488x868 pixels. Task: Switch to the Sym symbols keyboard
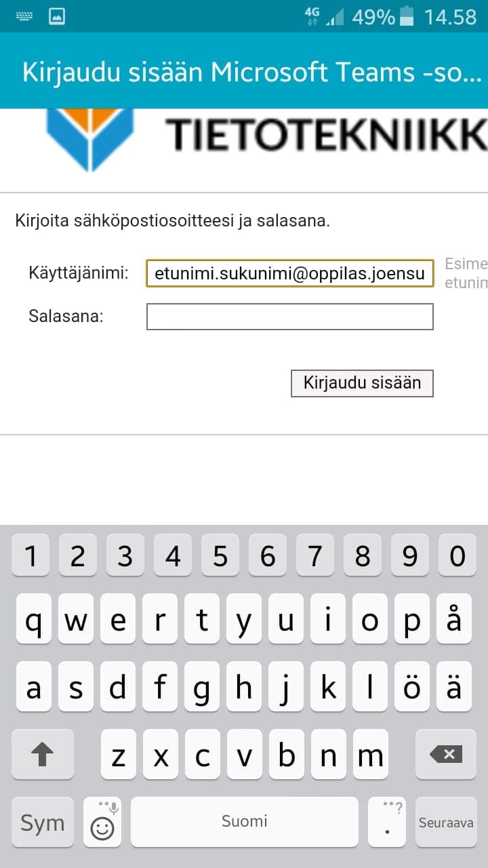pos(42,822)
